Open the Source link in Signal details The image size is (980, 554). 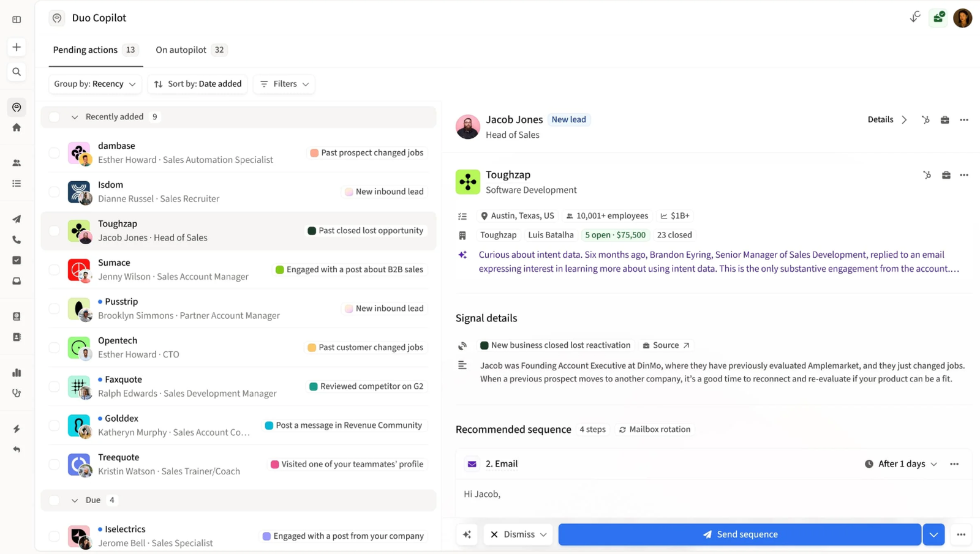click(666, 345)
